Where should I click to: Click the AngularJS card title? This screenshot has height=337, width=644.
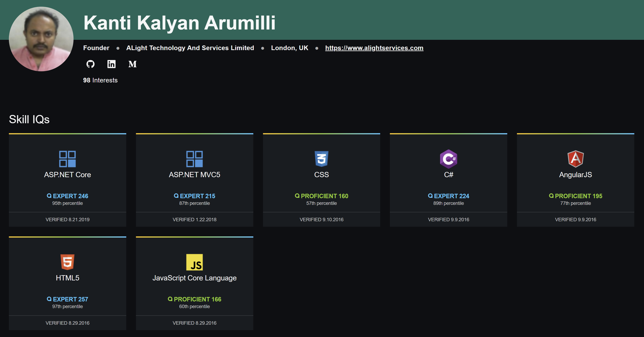(576, 175)
